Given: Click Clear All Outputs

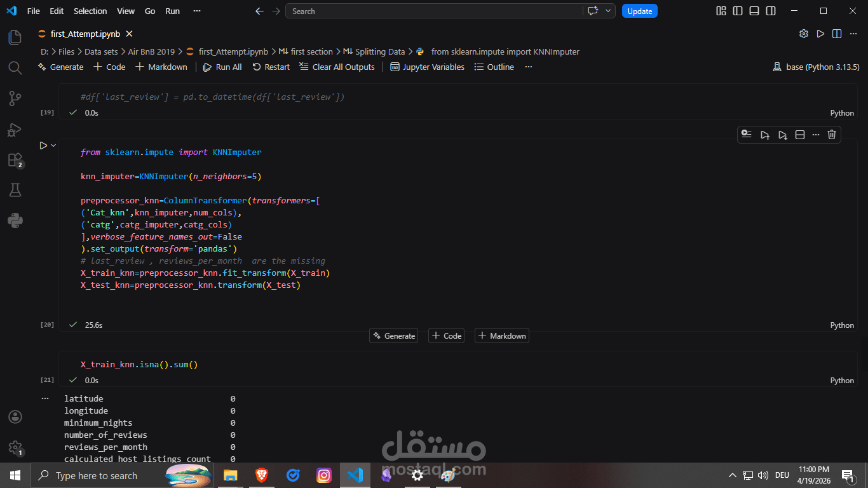Looking at the screenshot, I should (337, 67).
